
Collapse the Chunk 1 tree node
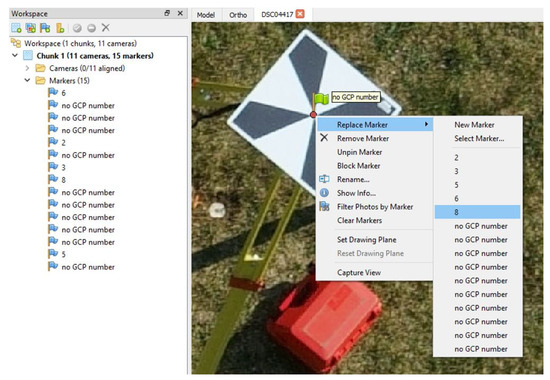(15, 55)
